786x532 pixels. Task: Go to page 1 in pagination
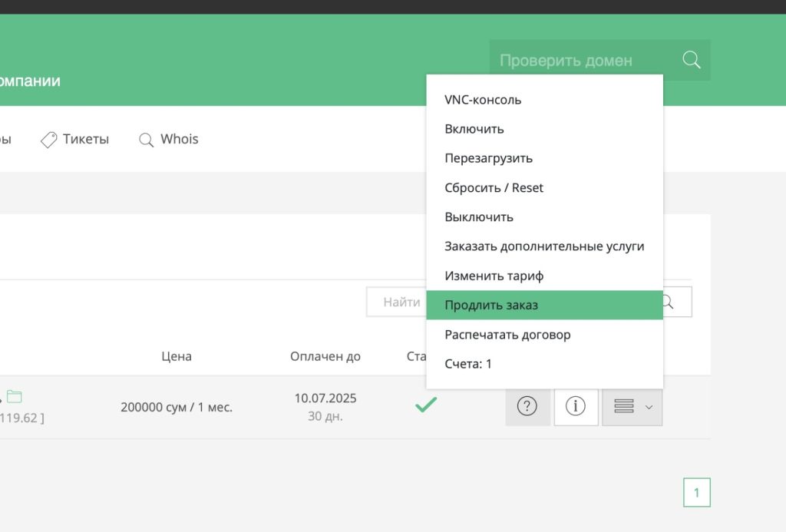pos(697,492)
